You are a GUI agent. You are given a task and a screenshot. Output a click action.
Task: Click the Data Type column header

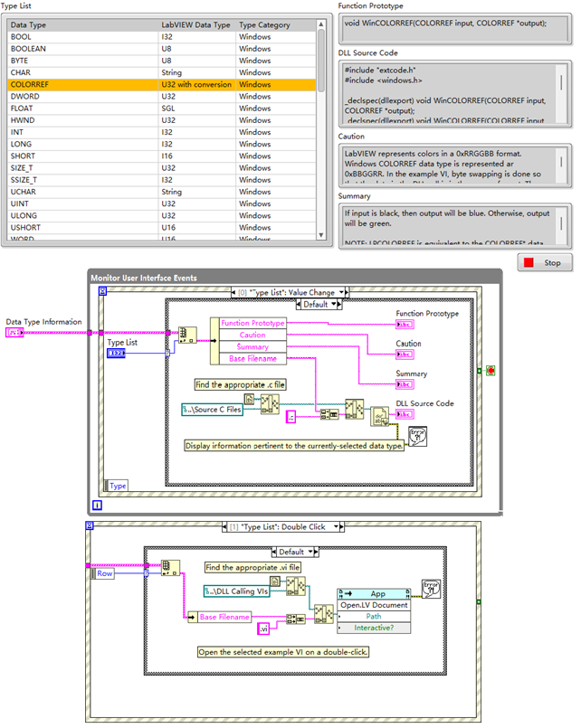(82, 25)
